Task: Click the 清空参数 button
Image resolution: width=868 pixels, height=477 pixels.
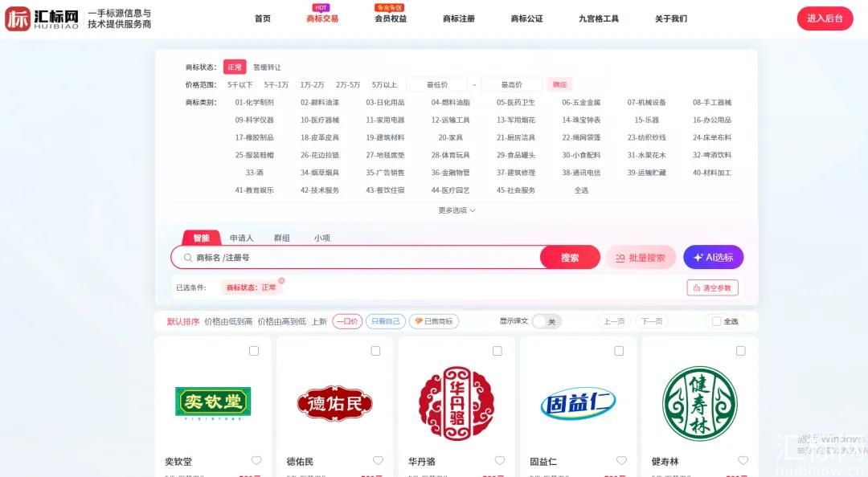Action: [712, 287]
